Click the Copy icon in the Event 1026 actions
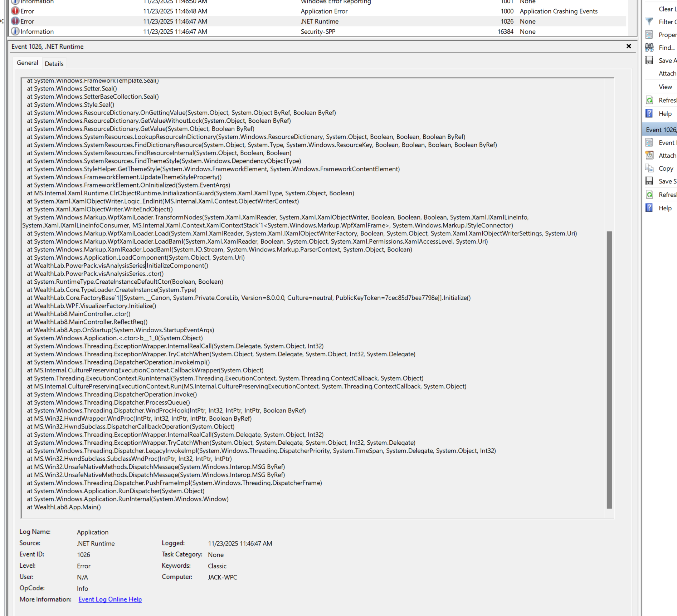The image size is (677, 616). click(649, 168)
